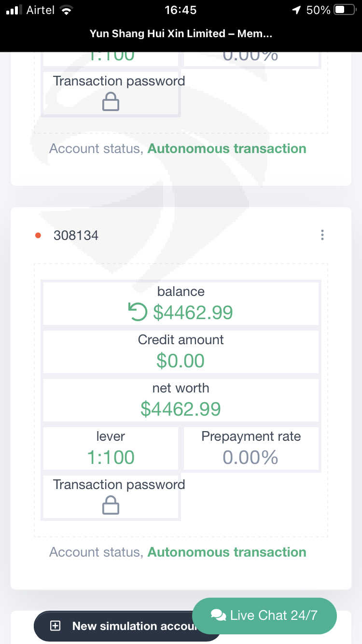Tap the lock icon in account 308134's Transaction password
This screenshot has width=362, height=644.
[111, 506]
